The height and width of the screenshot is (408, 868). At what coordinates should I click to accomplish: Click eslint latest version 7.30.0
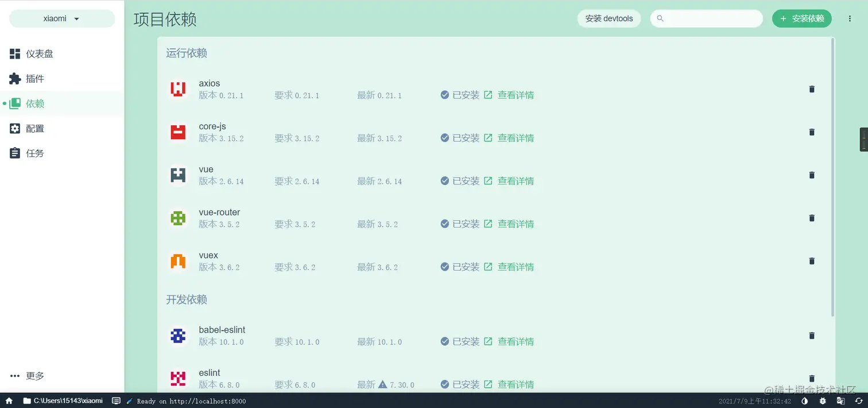click(x=402, y=384)
